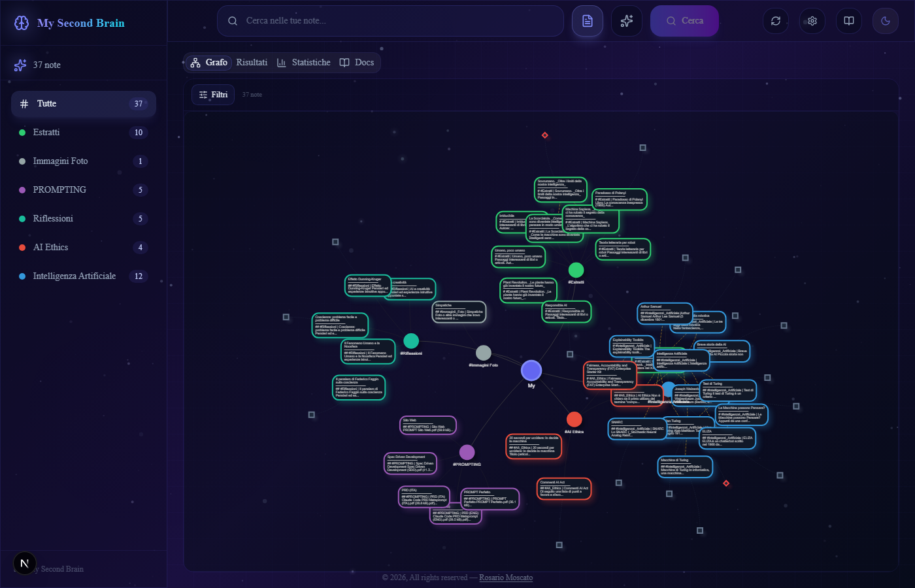Open the Filtri filter panel
The height and width of the screenshot is (588, 915).
click(x=213, y=95)
